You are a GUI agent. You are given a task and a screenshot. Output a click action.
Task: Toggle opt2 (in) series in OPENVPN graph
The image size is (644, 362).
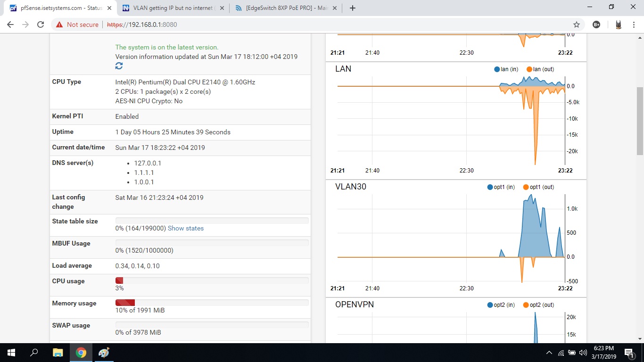tap(501, 305)
